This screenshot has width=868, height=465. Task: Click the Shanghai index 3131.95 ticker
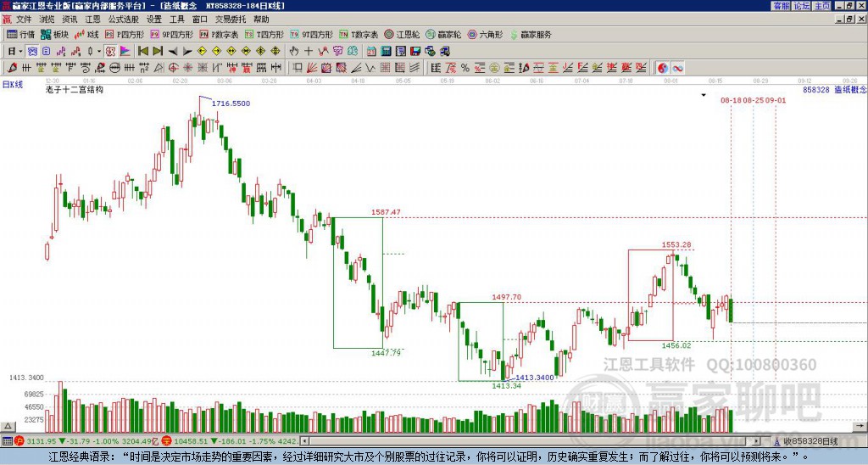(42, 442)
